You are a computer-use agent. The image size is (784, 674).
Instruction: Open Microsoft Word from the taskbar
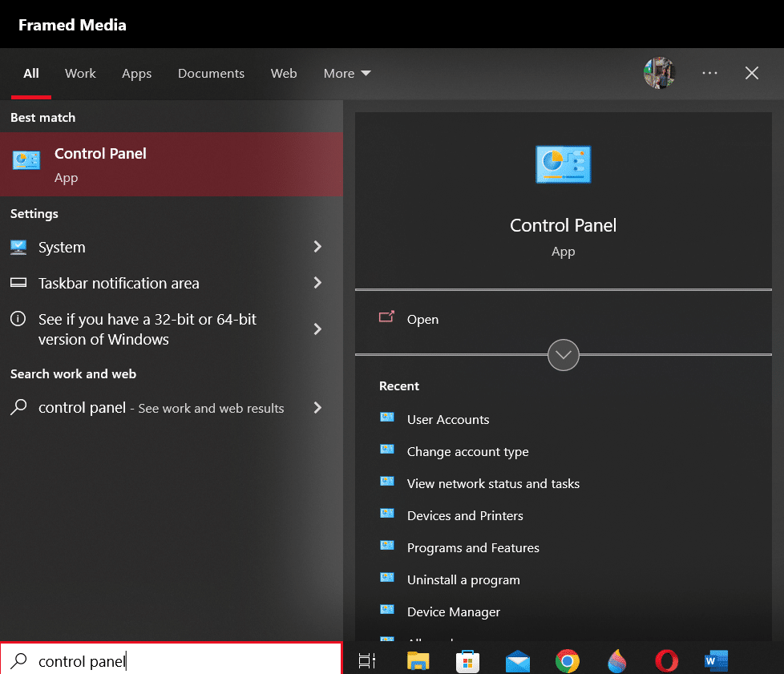(x=716, y=661)
